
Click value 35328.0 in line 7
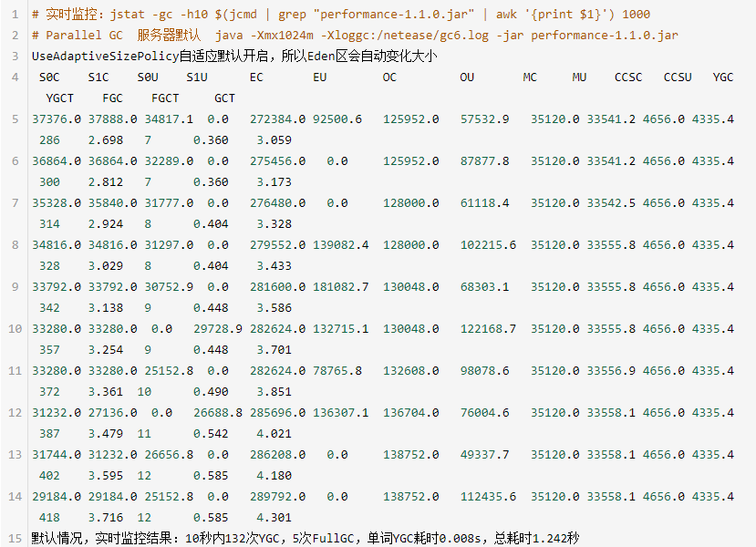coord(57,203)
